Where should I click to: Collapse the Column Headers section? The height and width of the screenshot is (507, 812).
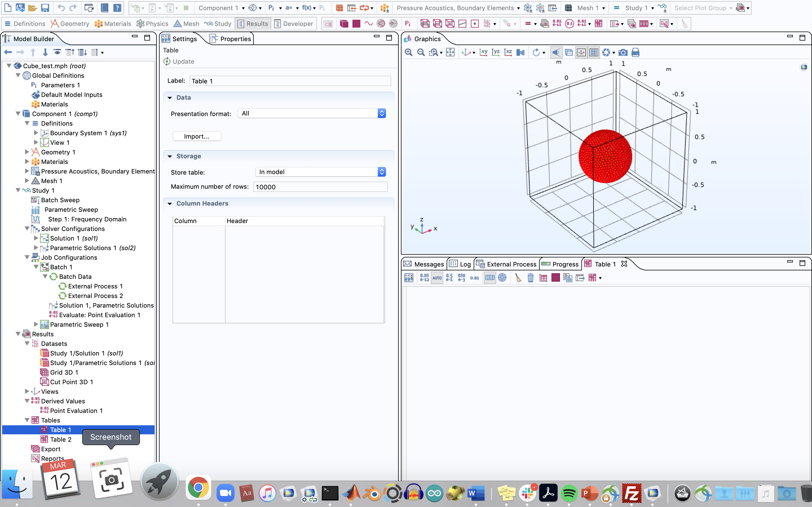170,204
